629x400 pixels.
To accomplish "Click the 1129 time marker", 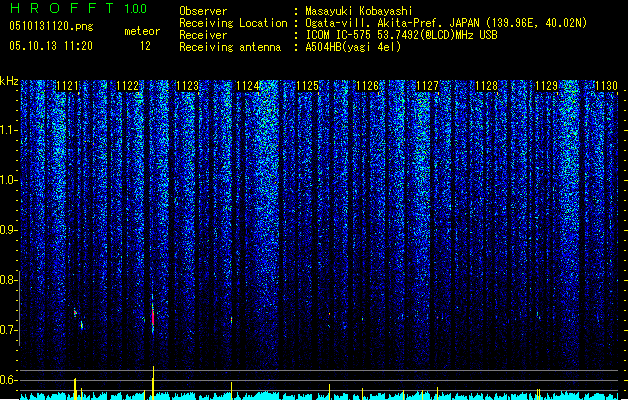I will [547, 86].
